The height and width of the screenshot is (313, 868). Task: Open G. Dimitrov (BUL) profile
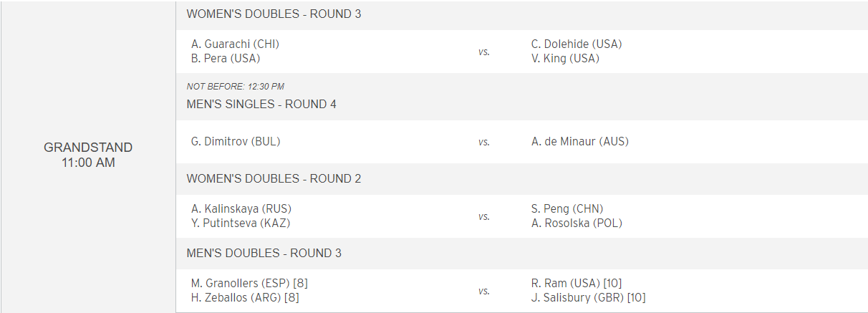[x=236, y=142]
